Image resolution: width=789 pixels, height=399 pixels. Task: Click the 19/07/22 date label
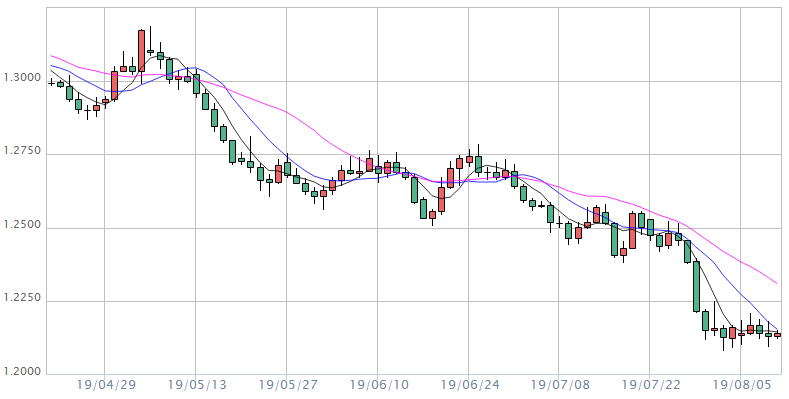point(652,386)
